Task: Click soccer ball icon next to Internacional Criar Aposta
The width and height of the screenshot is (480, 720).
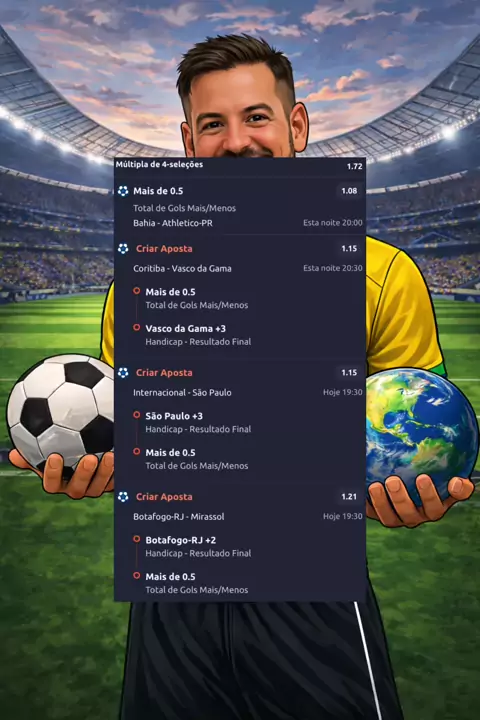Action: pyautogui.click(x=123, y=373)
